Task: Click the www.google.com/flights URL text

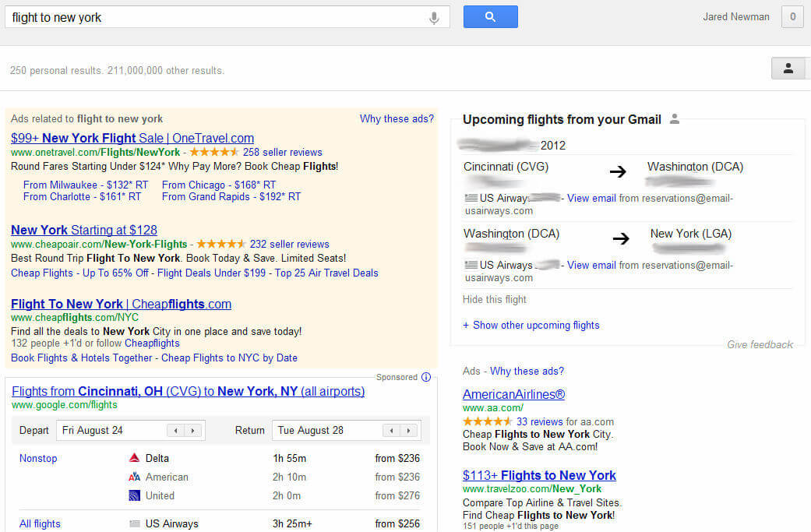Action: pos(65,405)
